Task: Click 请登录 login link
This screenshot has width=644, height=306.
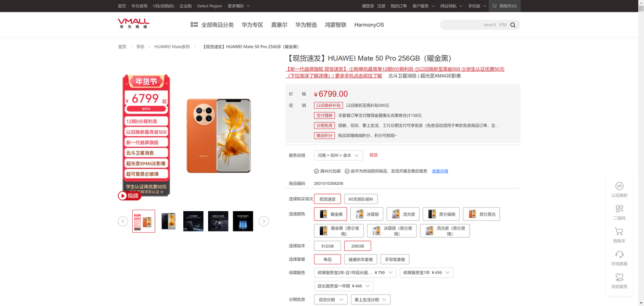Action: (x=368, y=6)
